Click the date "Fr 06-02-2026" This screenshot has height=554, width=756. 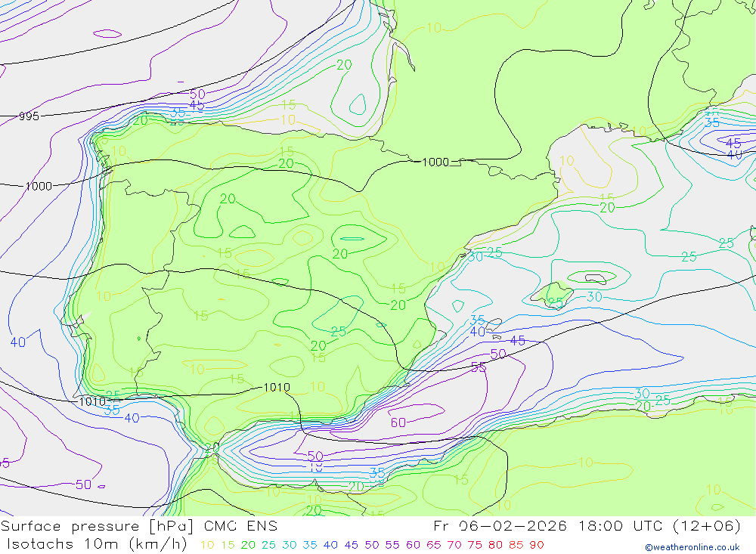[x=500, y=526]
